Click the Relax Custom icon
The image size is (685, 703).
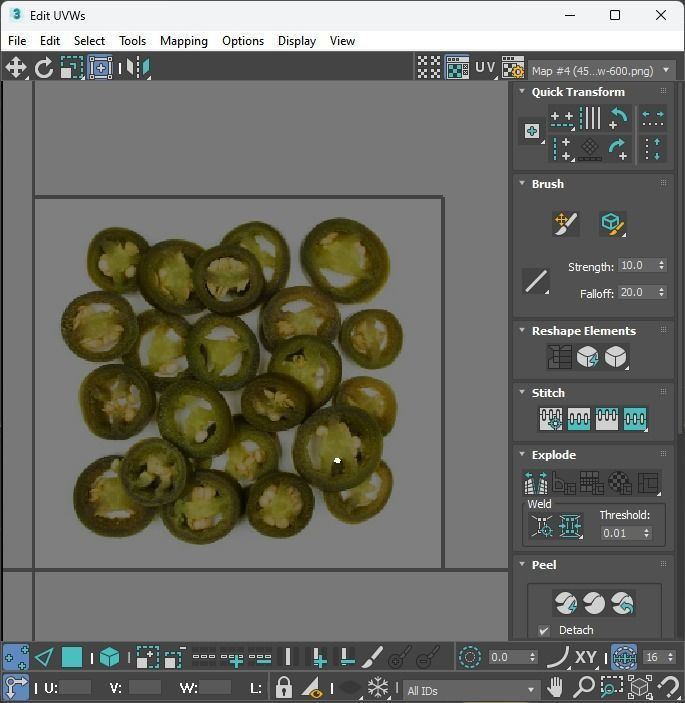click(x=616, y=357)
